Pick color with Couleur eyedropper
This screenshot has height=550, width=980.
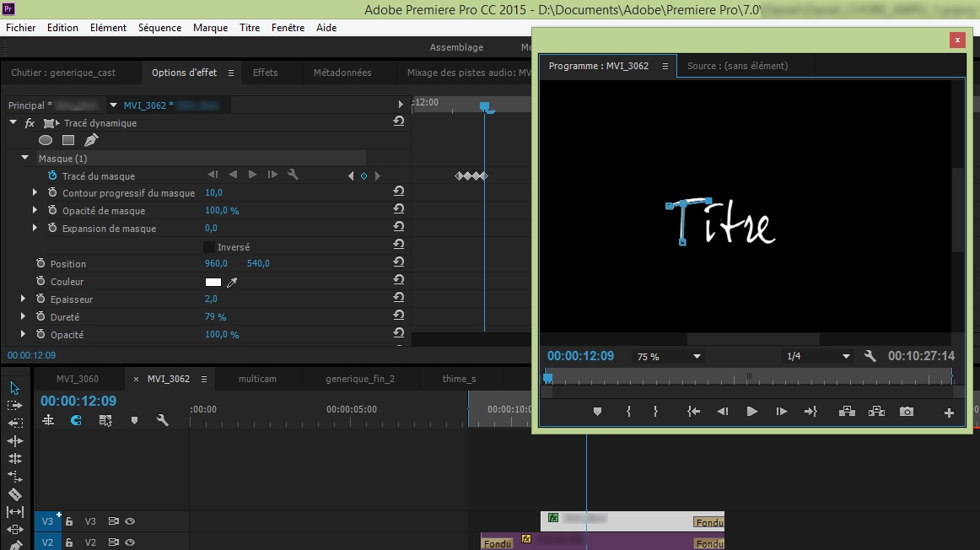point(232,283)
